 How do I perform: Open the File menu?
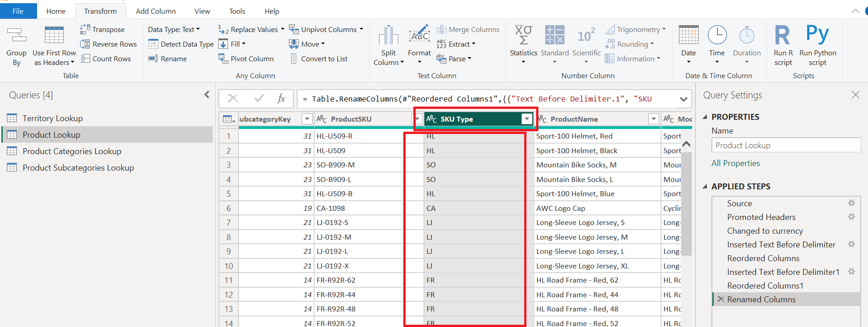click(x=18, y=11)
